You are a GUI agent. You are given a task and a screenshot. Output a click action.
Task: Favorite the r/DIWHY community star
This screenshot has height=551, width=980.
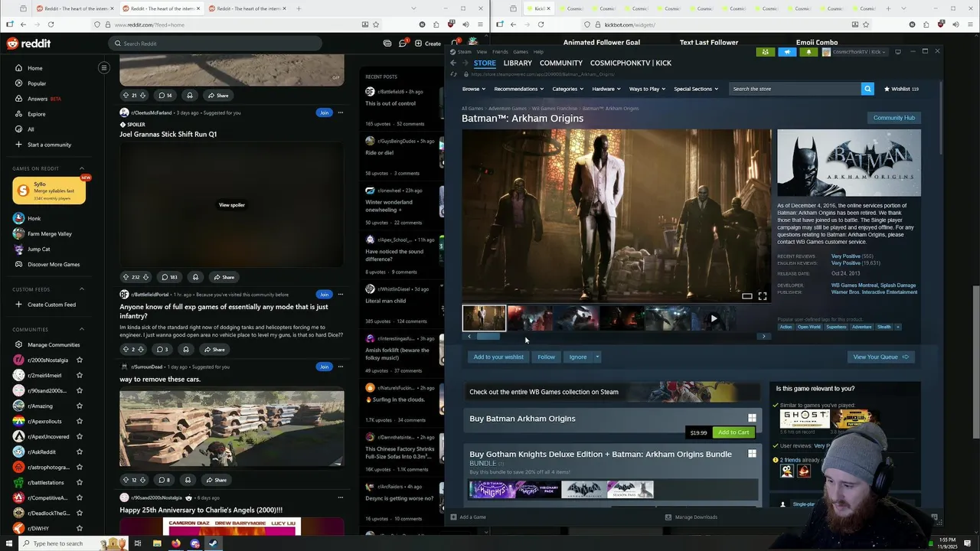point(80,528)
